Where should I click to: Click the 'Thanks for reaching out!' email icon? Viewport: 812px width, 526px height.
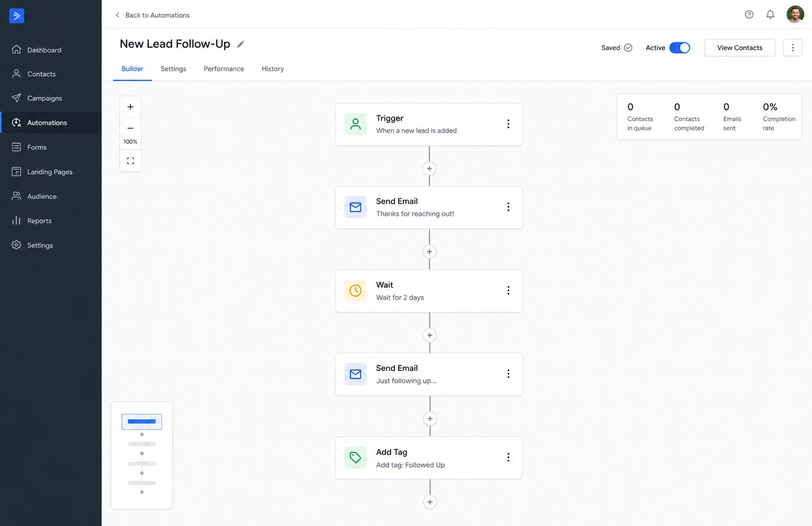pos(355,207)
